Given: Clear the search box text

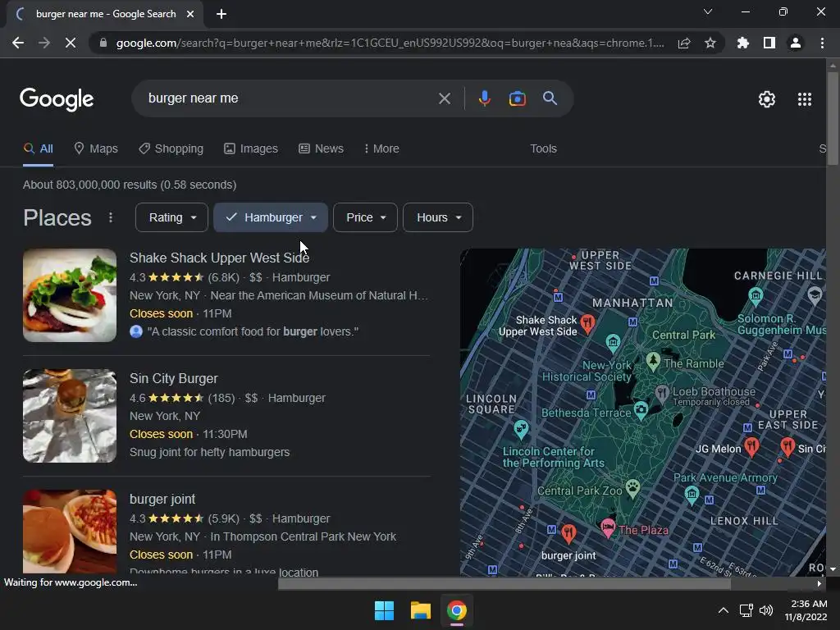Looking at the screenshot, I should (x=444, y=98).
